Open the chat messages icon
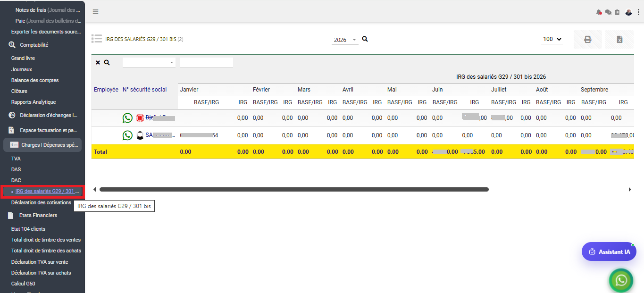Viewport: 644px width, 293px height. click(608, 12)
